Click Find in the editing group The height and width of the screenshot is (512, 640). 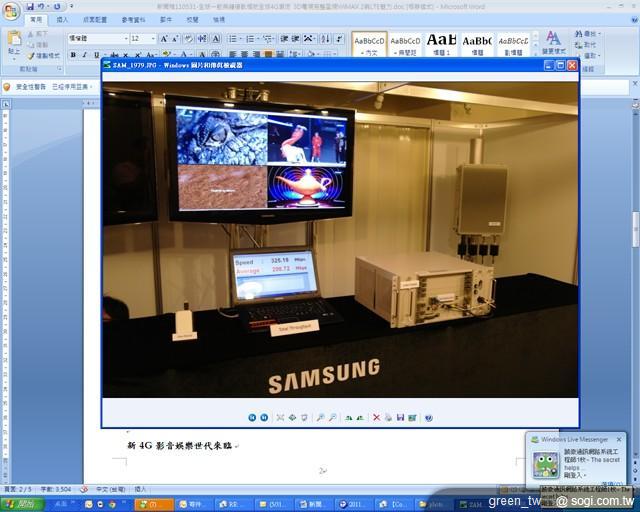tap(587, 34)
